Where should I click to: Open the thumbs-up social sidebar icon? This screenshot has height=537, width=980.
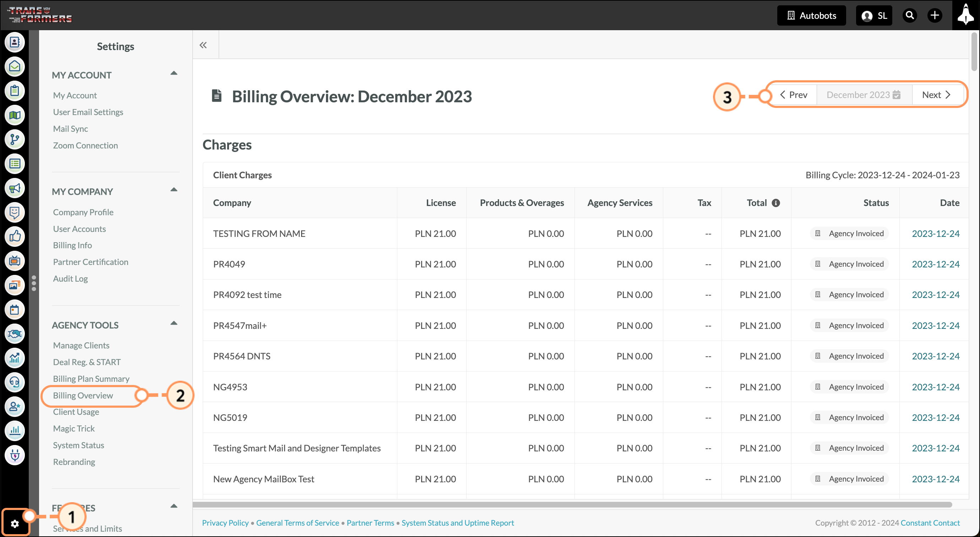click(x=15, y=236)
